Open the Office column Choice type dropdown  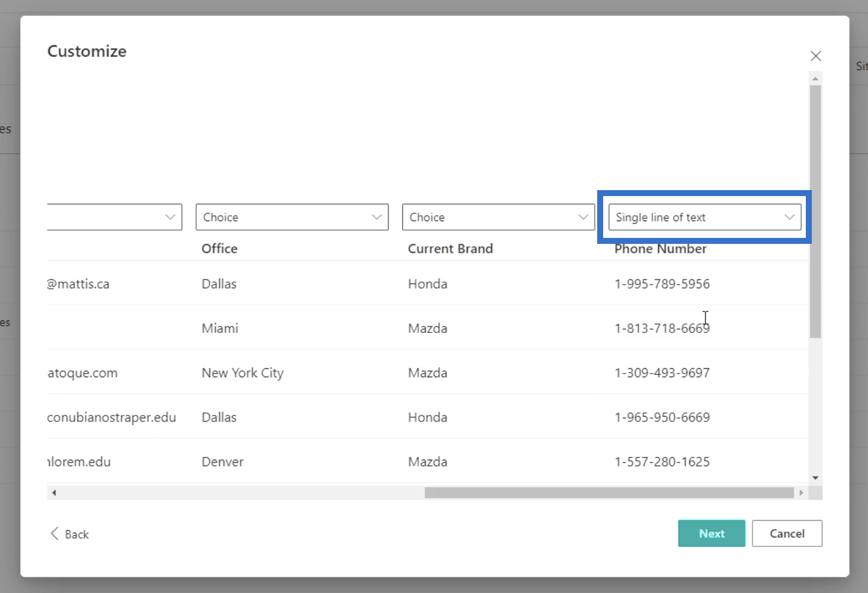click(x=292, y=217)
